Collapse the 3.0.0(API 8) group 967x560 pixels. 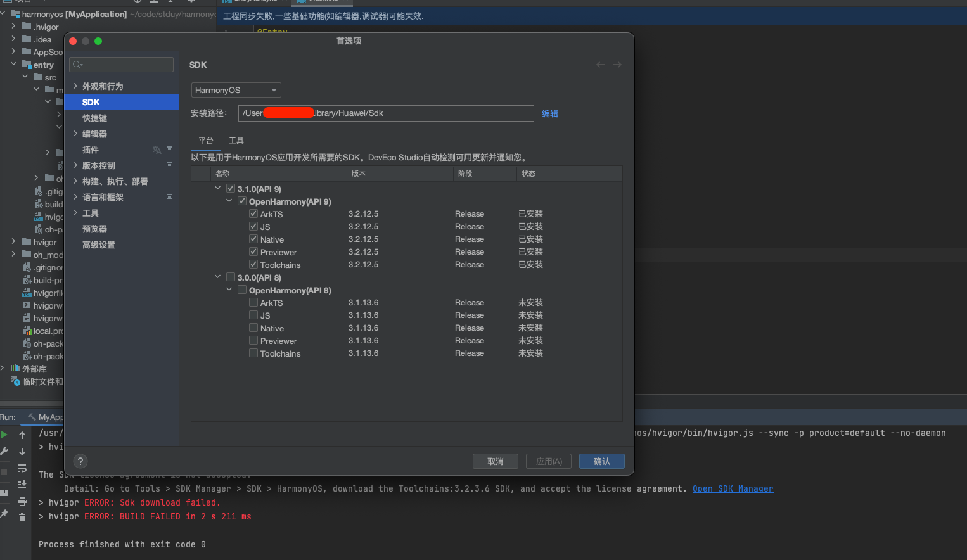(218, 277)
